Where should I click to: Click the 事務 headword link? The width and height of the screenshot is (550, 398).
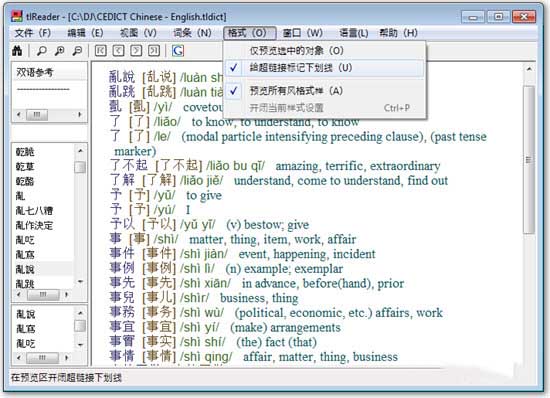pos(122,312)
